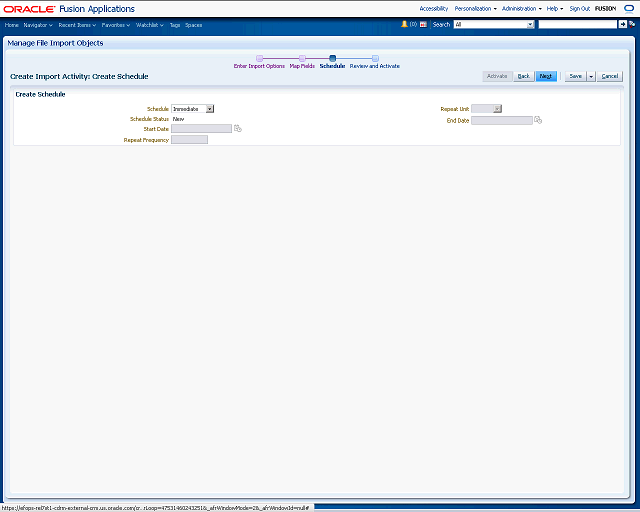This screenshot has width=640, height=512.
Task: Open the End Date calendar picker
Action: pyautogui.click(x=538, y=120)
